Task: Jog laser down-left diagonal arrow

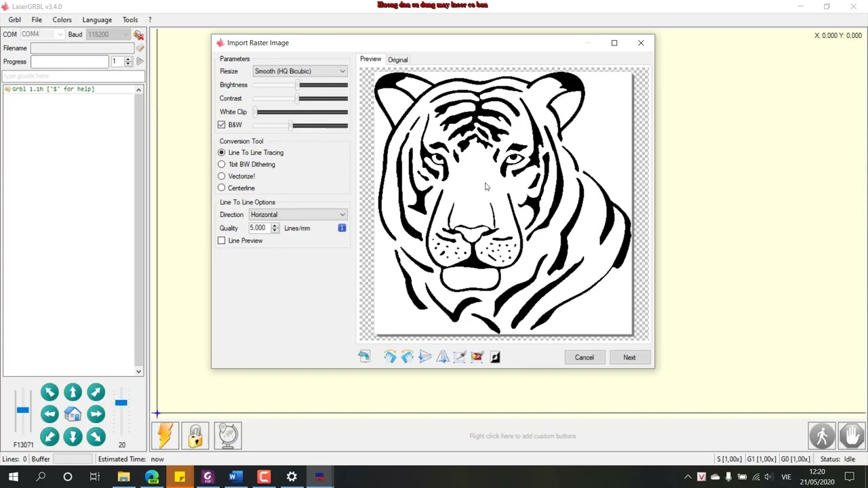Action: [50, 437]
